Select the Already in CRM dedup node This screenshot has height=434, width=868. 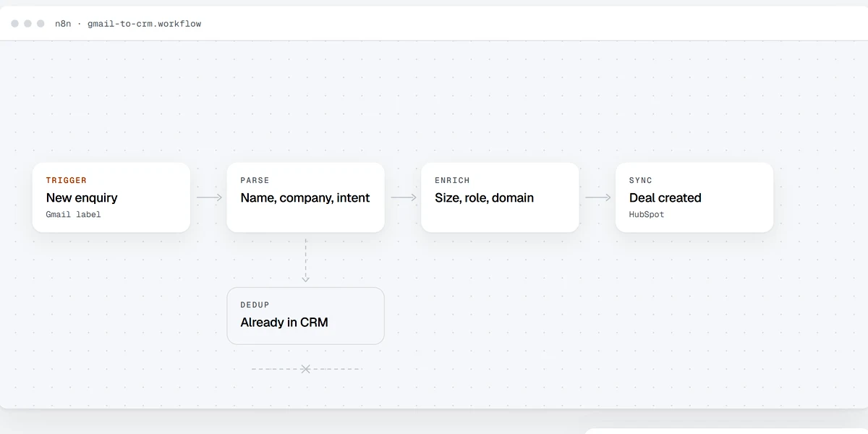(305, 316)
